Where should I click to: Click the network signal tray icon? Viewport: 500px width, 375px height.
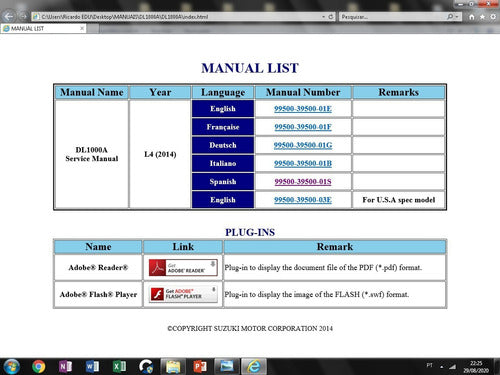coord(452,367)
